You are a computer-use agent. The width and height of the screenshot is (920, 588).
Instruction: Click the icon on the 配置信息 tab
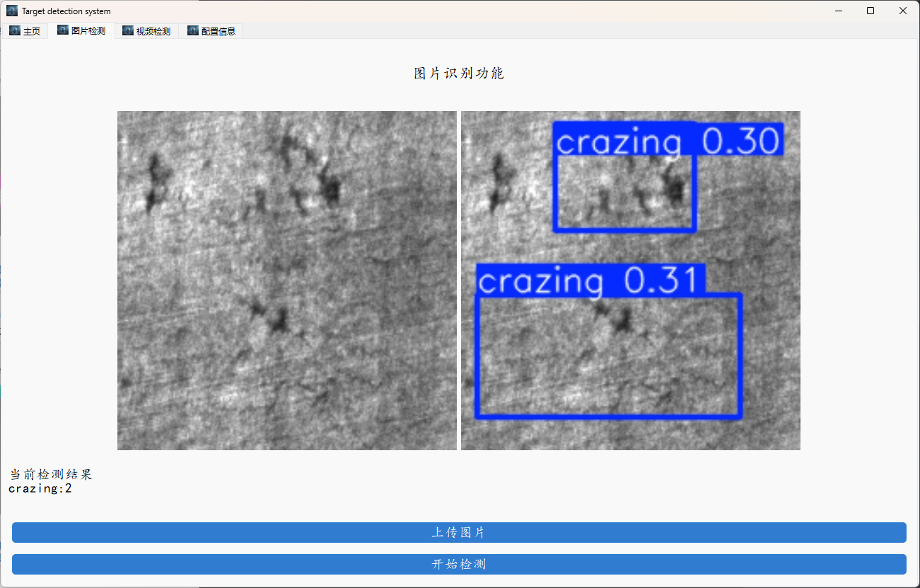click(x=192, y=30)
